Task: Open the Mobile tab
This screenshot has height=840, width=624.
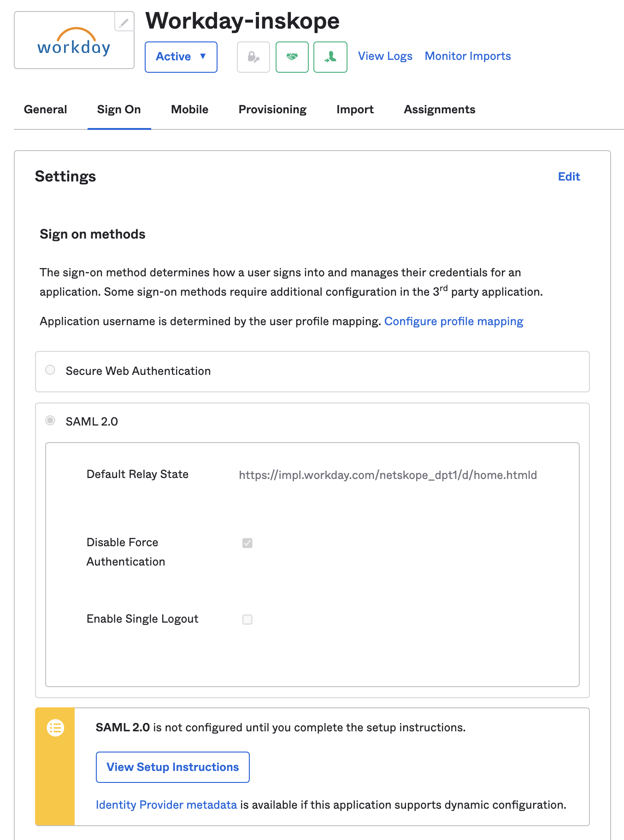Action: [189, 110]
